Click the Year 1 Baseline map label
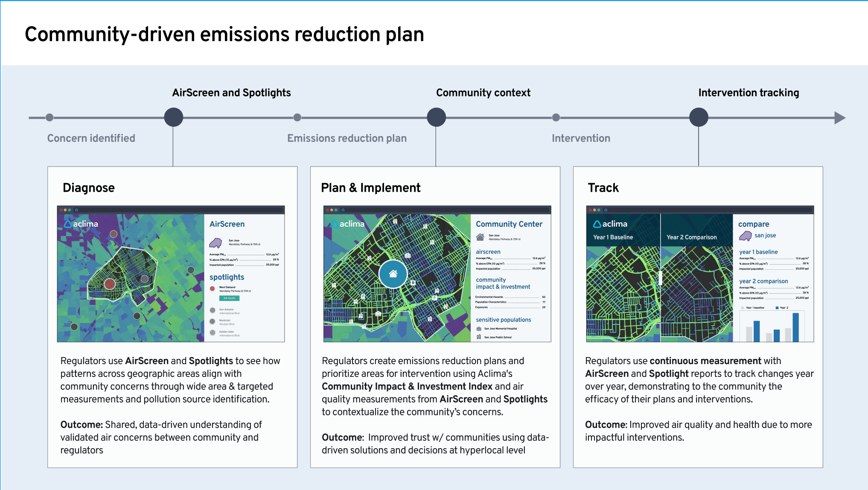 (x=613, y=237)
